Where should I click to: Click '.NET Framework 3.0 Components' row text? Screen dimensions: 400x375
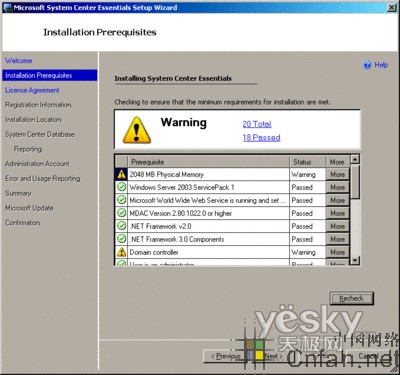177,239
